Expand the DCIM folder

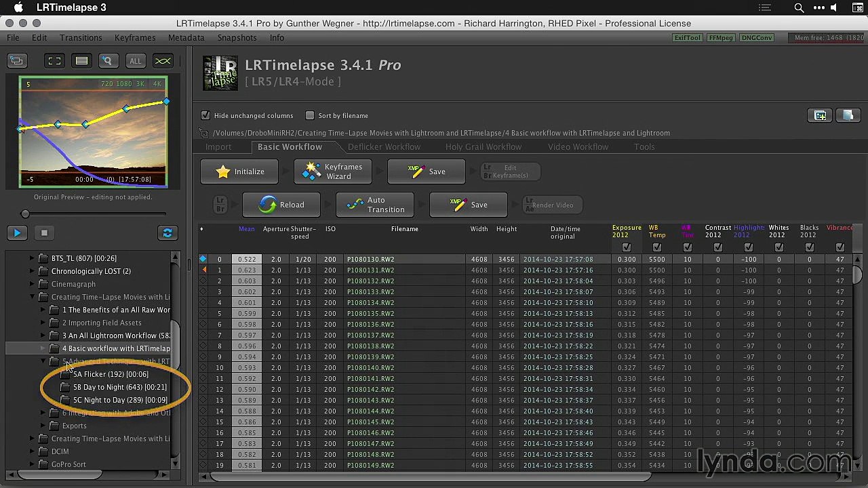(32, 451)
